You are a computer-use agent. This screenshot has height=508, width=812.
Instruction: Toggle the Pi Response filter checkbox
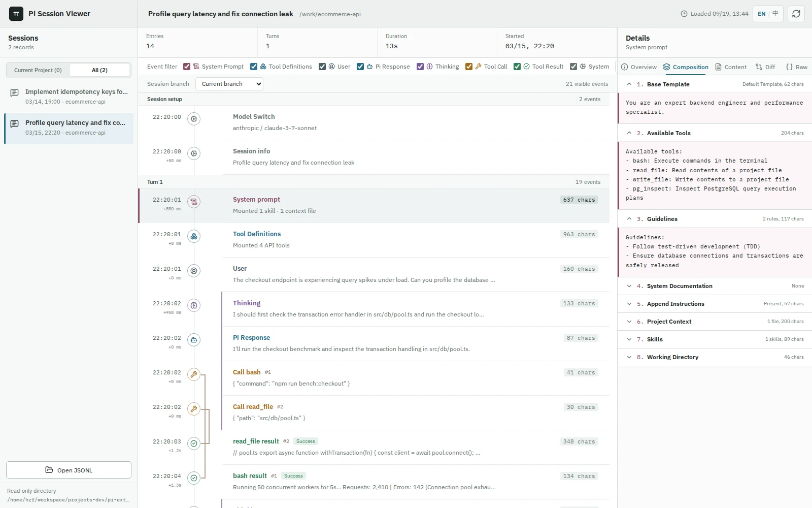point(360,67)
